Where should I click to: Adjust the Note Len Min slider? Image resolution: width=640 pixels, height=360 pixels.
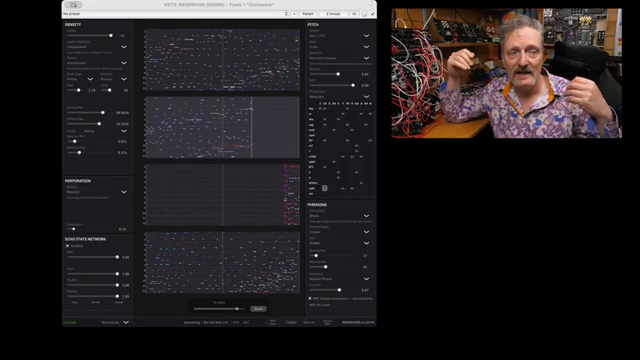pos(90,141)
